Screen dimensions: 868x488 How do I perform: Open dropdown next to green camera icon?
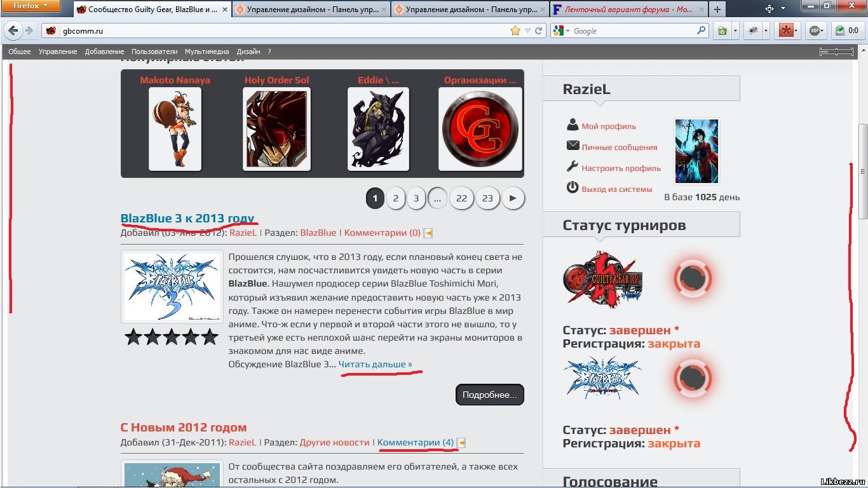[735, 30]
